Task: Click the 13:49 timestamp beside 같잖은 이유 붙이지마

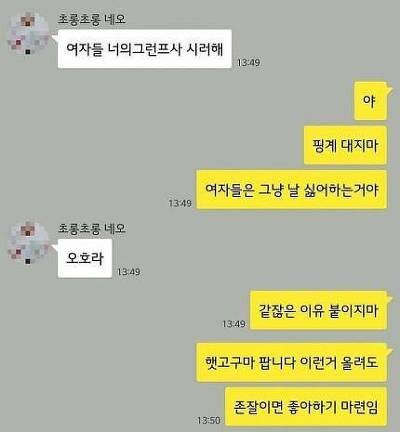Action: [234, 324]
